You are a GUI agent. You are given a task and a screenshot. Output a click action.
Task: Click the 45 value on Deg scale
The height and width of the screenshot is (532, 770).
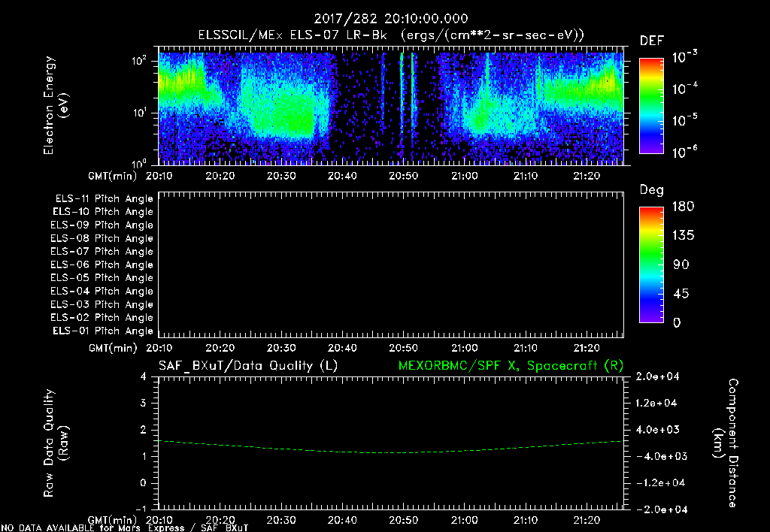coord(681,294)
